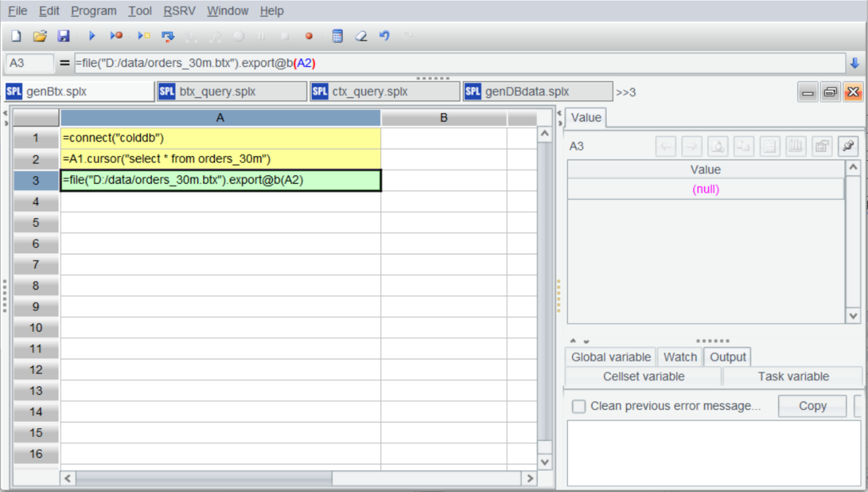Select the Value tab

[x=586, y=118]
